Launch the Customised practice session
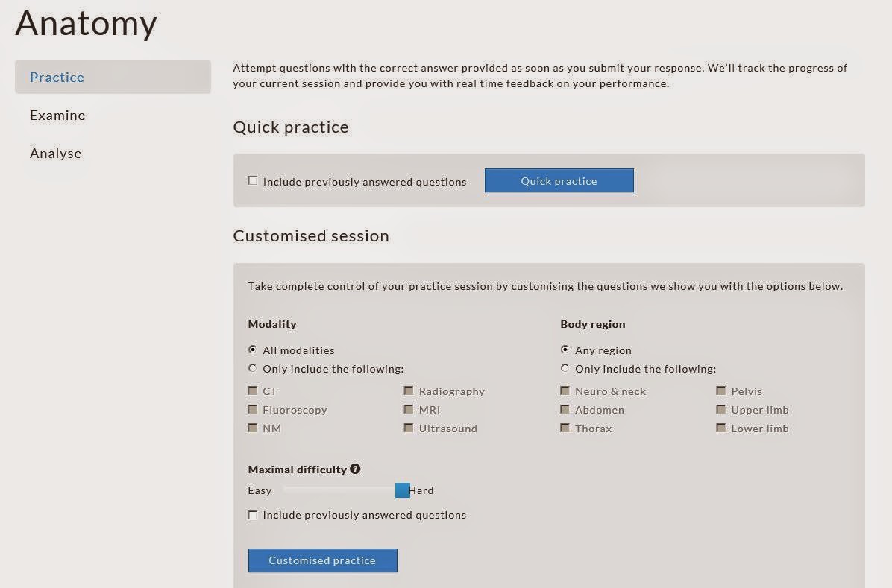Viewport: 892px width, 588px height. pyautogui.click(x=322, y=560)
